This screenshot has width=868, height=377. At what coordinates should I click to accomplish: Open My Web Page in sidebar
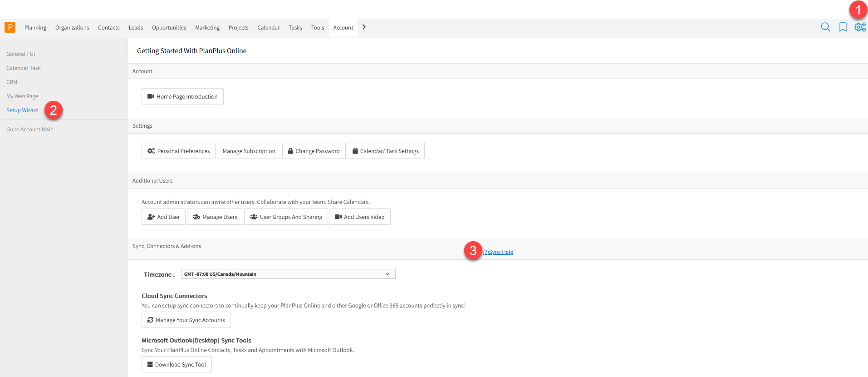coord(22,96)
